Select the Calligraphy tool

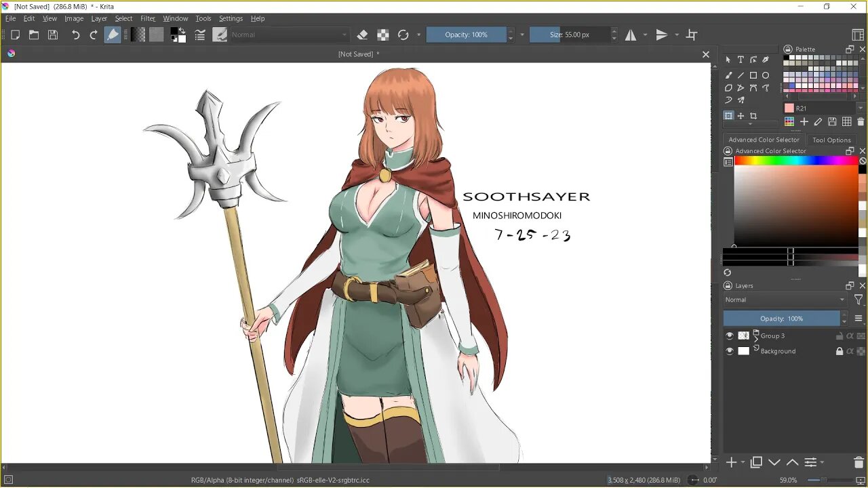point(766,60)
